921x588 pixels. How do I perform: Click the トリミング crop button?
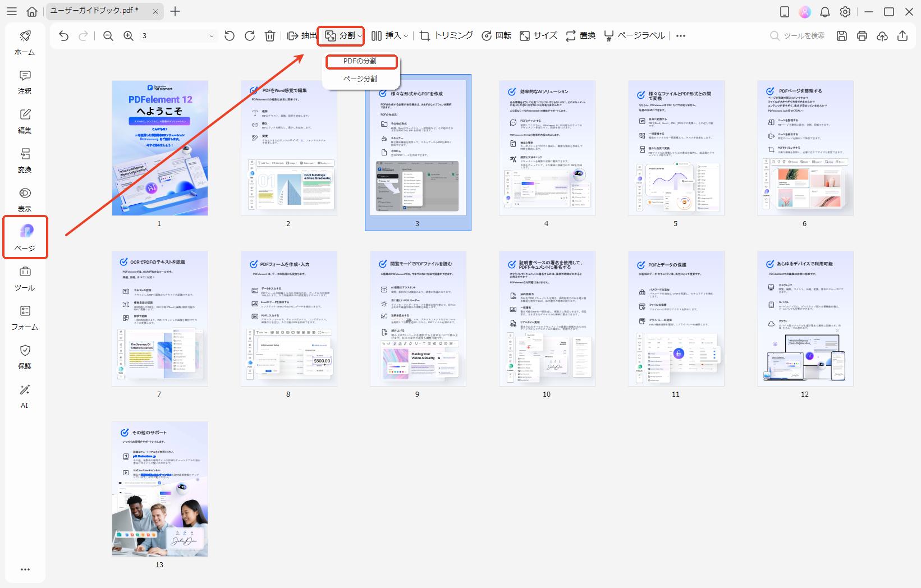[447, 36]
